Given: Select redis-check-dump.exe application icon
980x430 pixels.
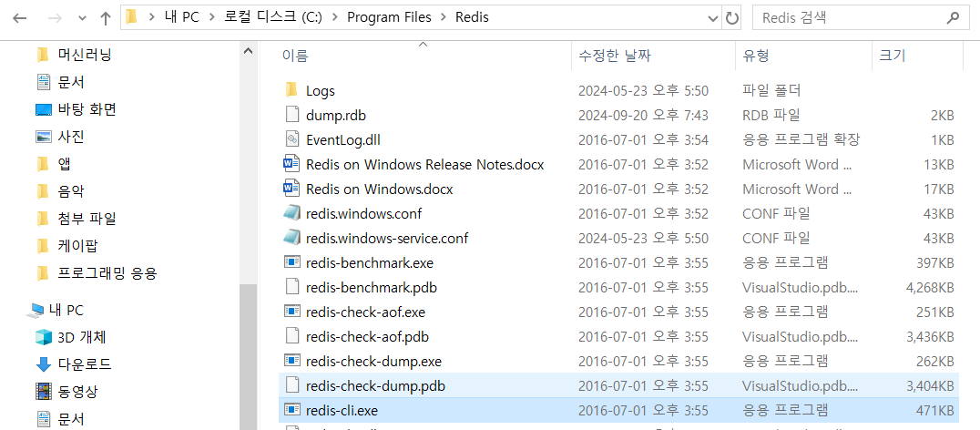Looking at the screenshot, I should pos(291,360).
